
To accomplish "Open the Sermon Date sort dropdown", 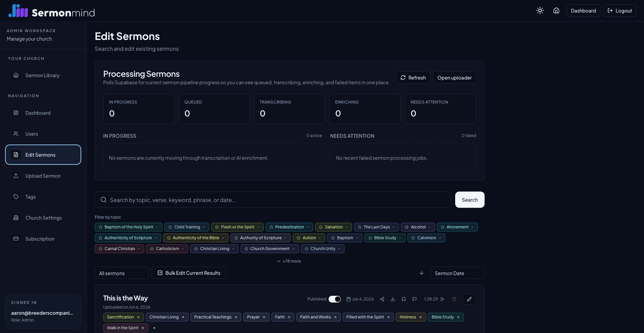I will [x=458, y=273].
